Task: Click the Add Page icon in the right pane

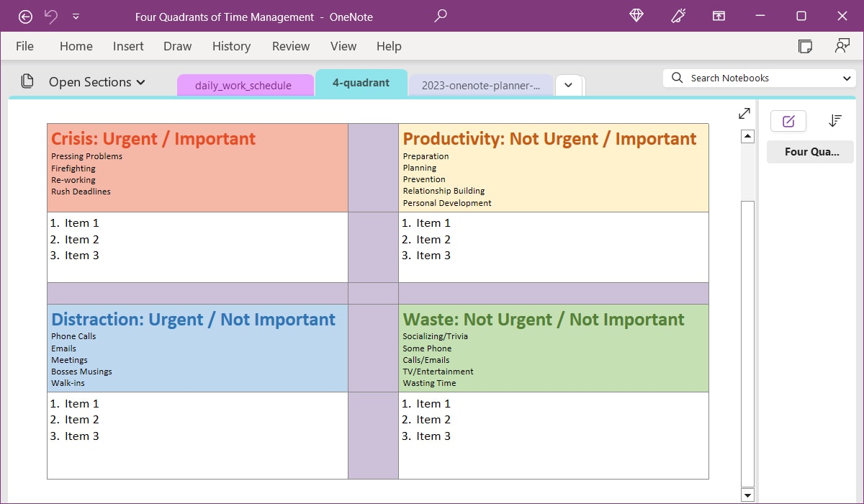Action: click(788, 120)
